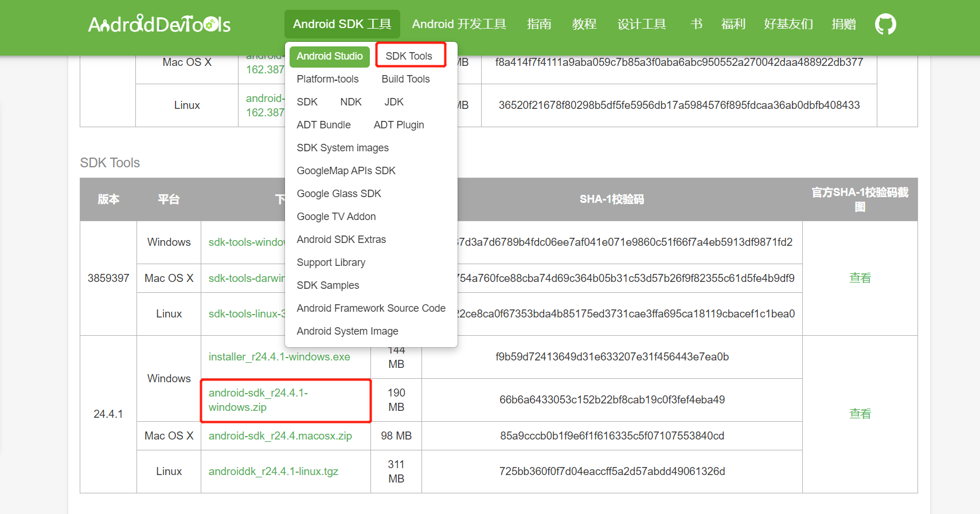Open the 指南 nav item
Image resolution: width=980 pixels, height=514 pixels.
pos(539,24)
